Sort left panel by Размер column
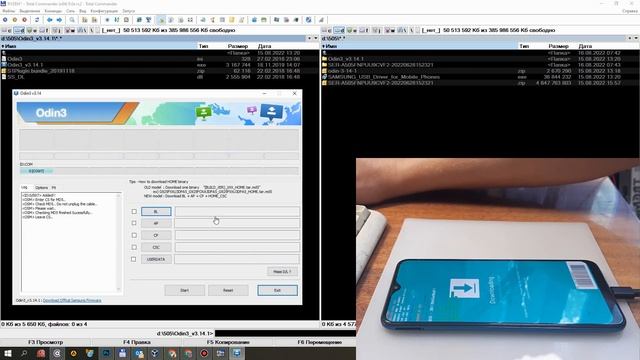Screen dimensions: 640x360 click(x=238, y=46)
